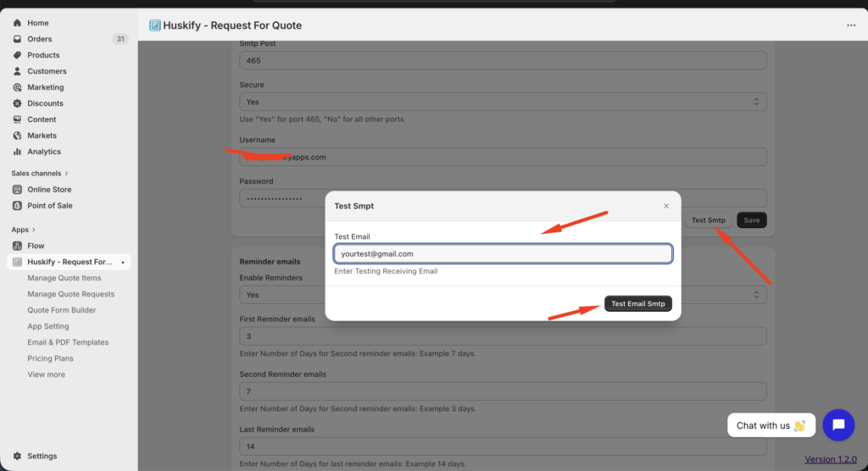Open three-dot menu in app header
This screenshot has height=471, width=868.
[851, 25]
